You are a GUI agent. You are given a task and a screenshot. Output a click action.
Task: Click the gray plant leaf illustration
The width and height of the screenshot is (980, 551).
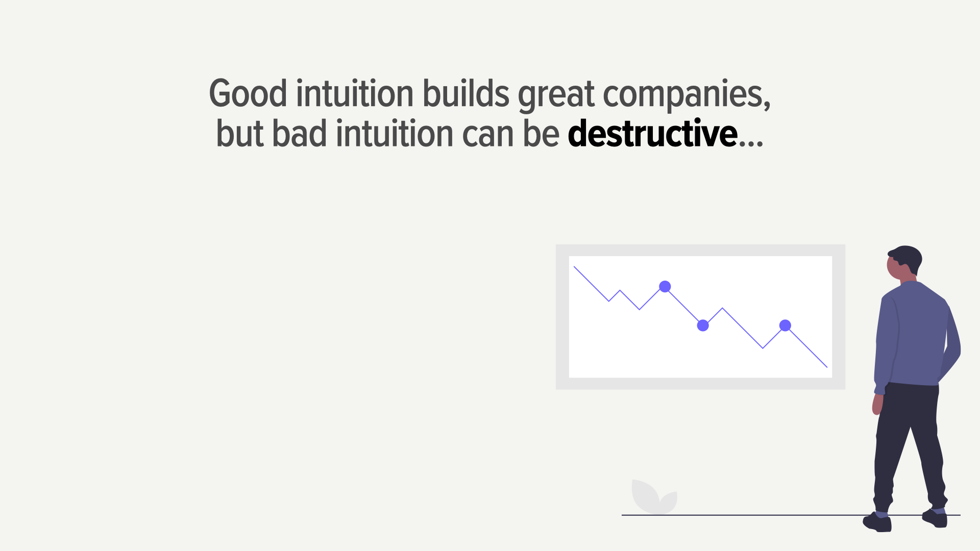(x=654, y=496)
